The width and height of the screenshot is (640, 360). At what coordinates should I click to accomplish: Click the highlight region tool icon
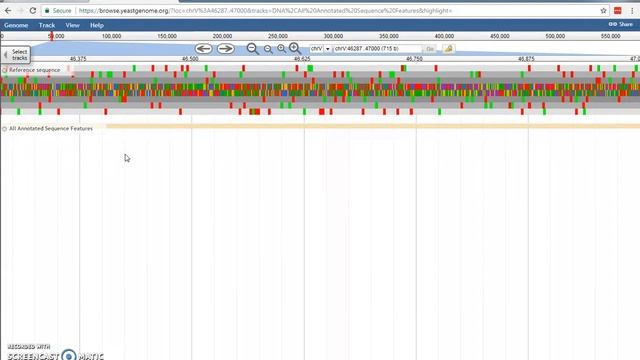[x=448, y=49]
